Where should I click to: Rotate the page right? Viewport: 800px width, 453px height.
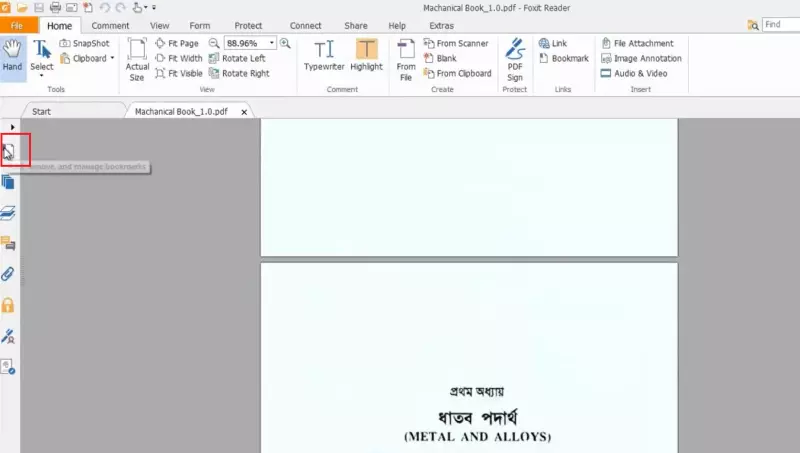[x=239, y=73]
